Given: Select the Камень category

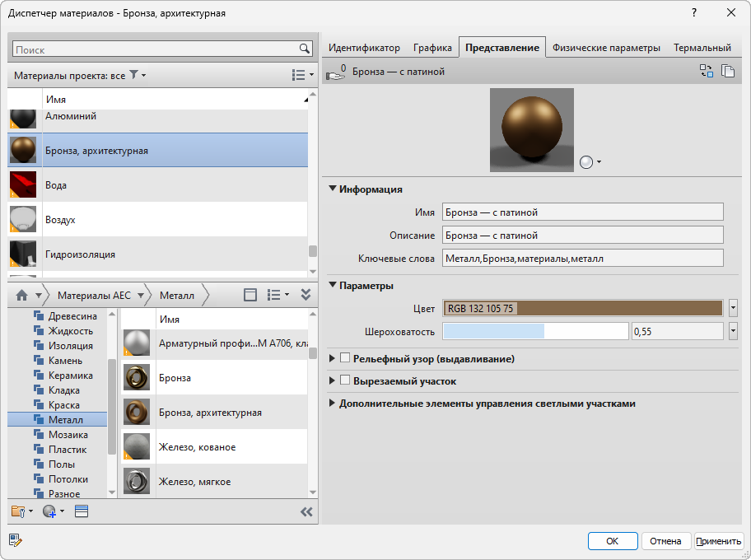Looking at the screenshot, I should pos(58,360).
